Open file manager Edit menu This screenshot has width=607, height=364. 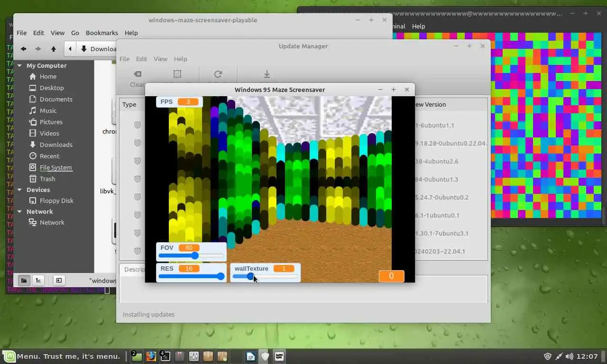(38, 33)
